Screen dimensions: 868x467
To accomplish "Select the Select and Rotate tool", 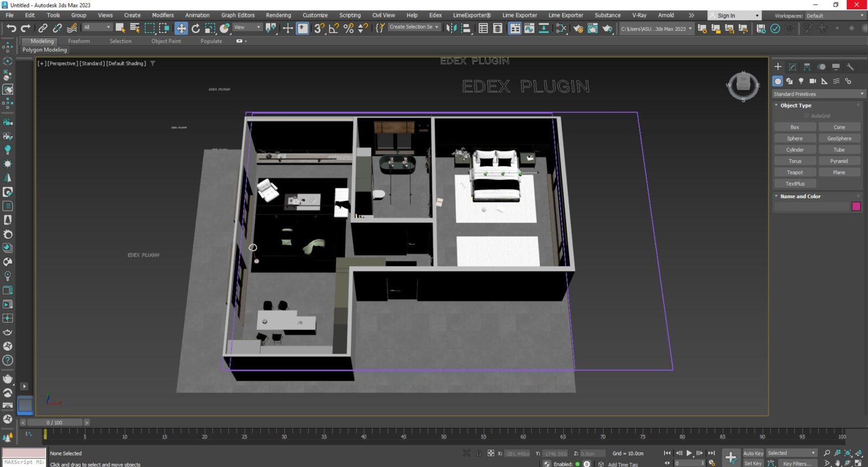I will (x=196, y=28).
